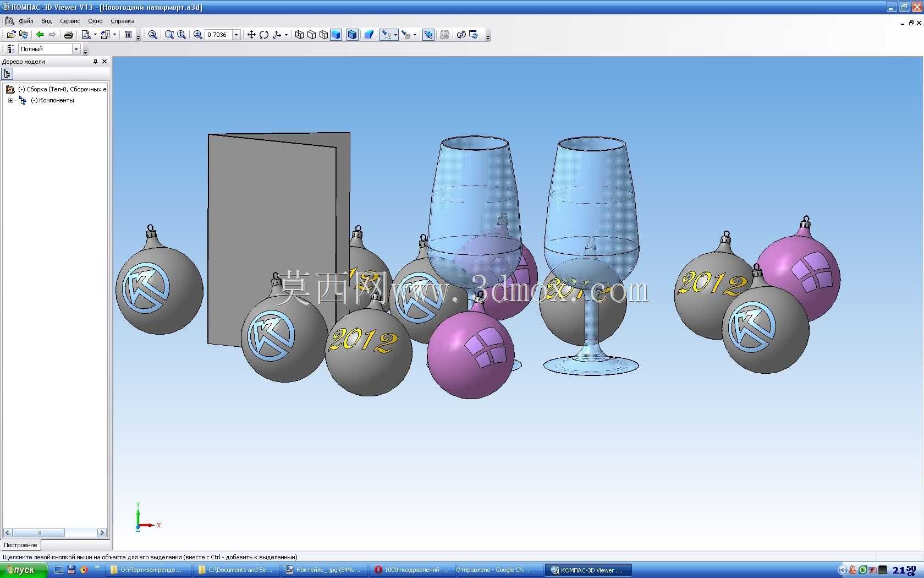Switch to Коктейль_.jpg taskbar window
Image resolution: width=924 pixels, height=578 pixels.
(326, 570)
